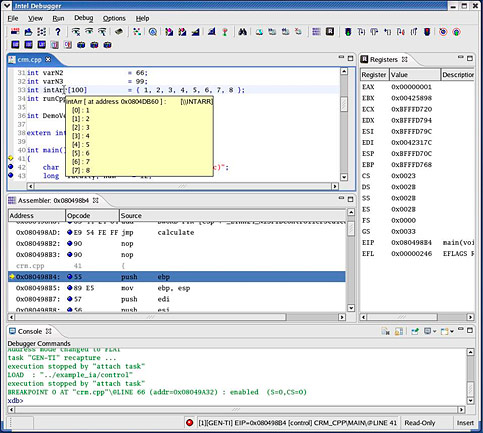This screenshot has height=433, width=483.
Task: Open the window menu in the title bar
Action: click(6, 6)
